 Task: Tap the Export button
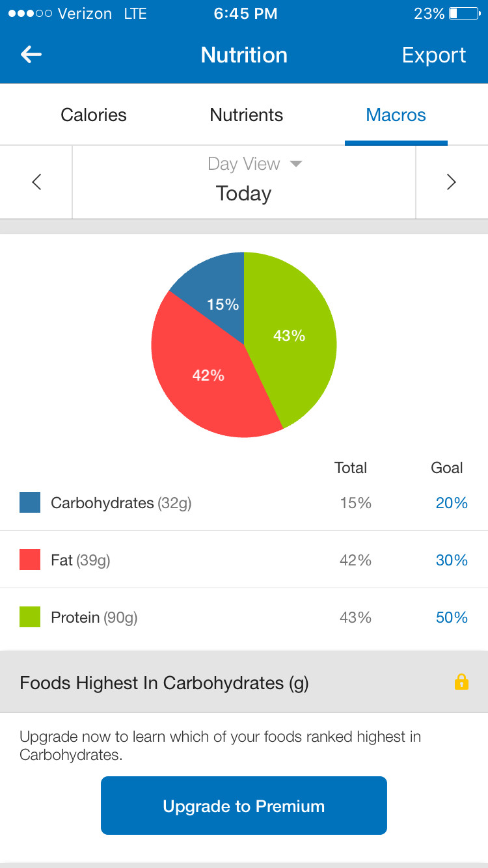434,55
